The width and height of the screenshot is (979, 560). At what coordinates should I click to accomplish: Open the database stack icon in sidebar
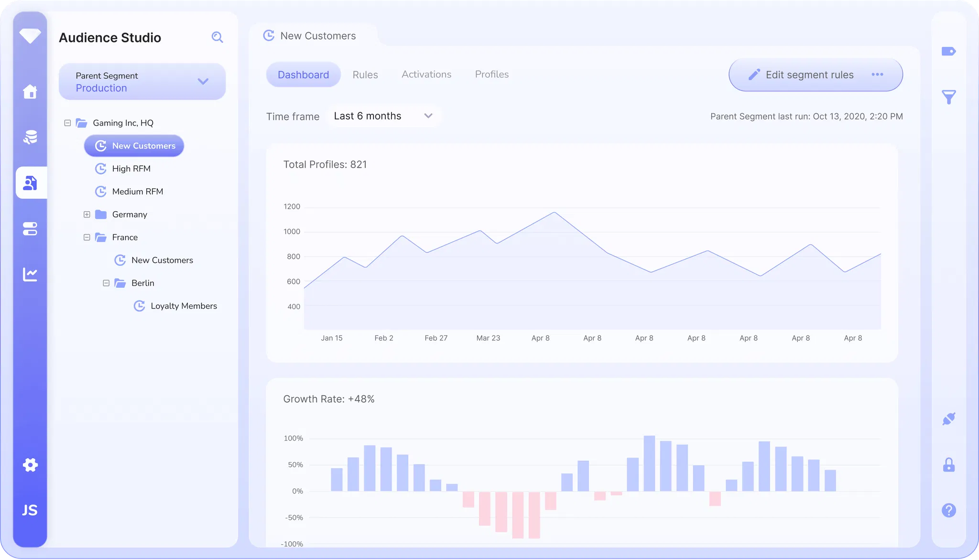pyautogui.click(x=30, y=137)
